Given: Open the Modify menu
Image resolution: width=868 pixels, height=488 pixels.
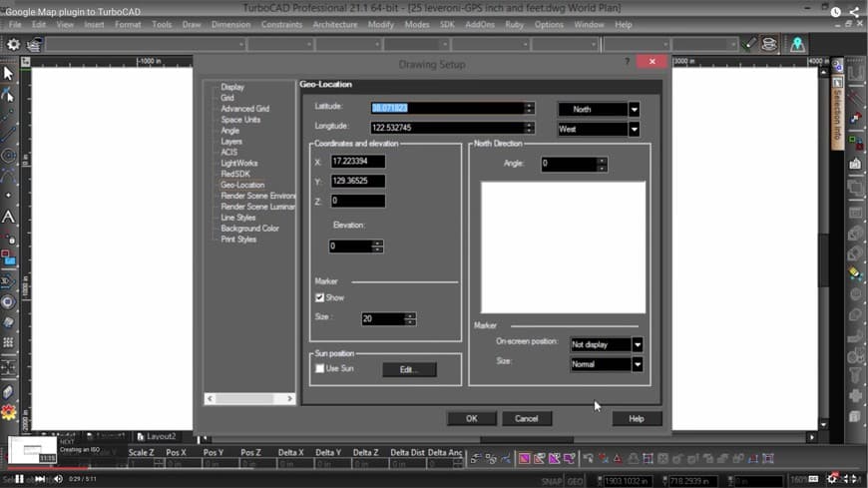Looking at the screenshot, I should pos(381,24).
